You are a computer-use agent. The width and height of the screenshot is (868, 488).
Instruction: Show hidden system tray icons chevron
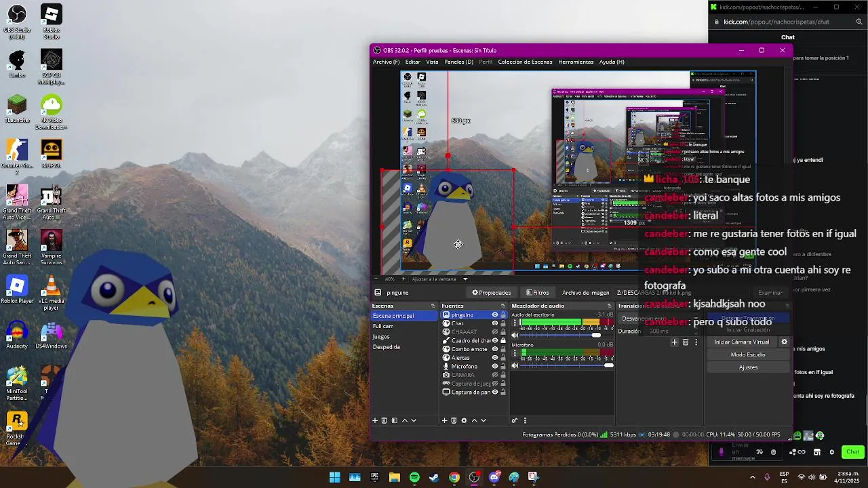752,477
